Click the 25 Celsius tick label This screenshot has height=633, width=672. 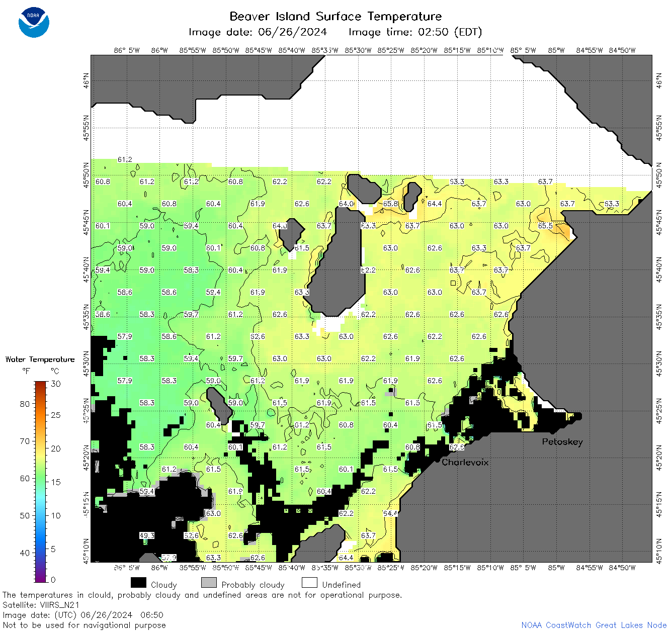[56, 415]
